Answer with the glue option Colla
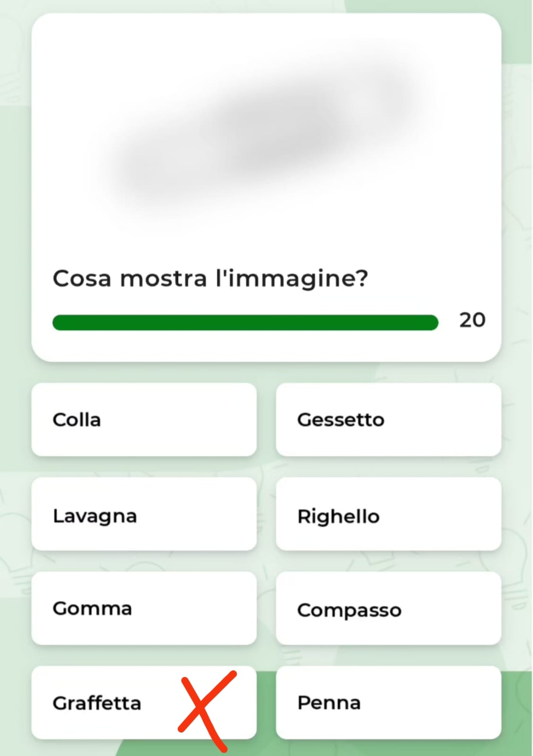This screenshot has width=533, height=756. point(144,420)
